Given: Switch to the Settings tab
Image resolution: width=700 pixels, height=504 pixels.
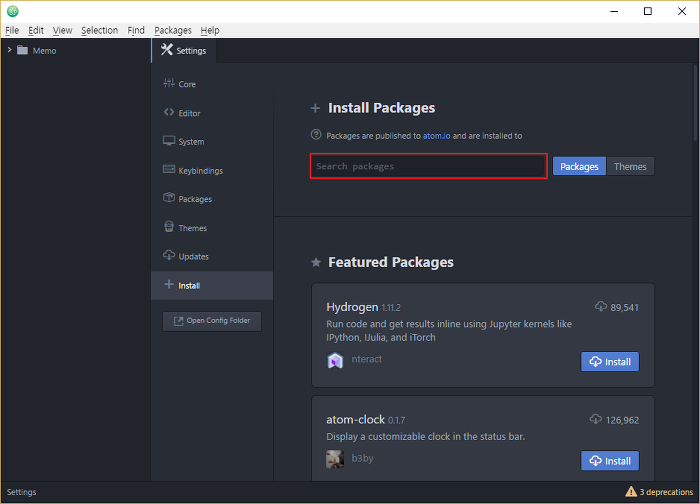Looking at the screenshot, I should [x=184, y=50].
